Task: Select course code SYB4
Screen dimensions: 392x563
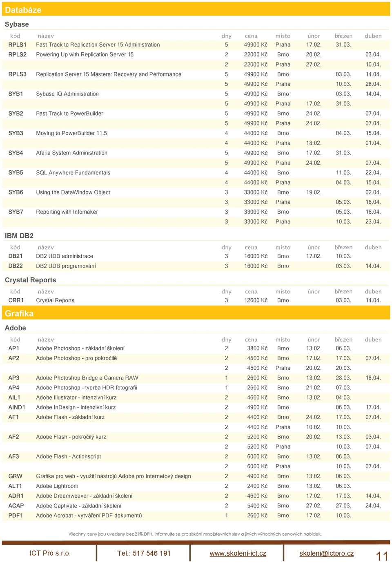Action: [x=16, y=153]
